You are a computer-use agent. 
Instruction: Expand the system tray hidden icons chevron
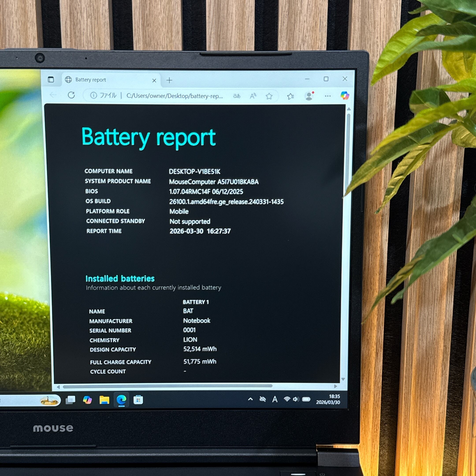250,399
